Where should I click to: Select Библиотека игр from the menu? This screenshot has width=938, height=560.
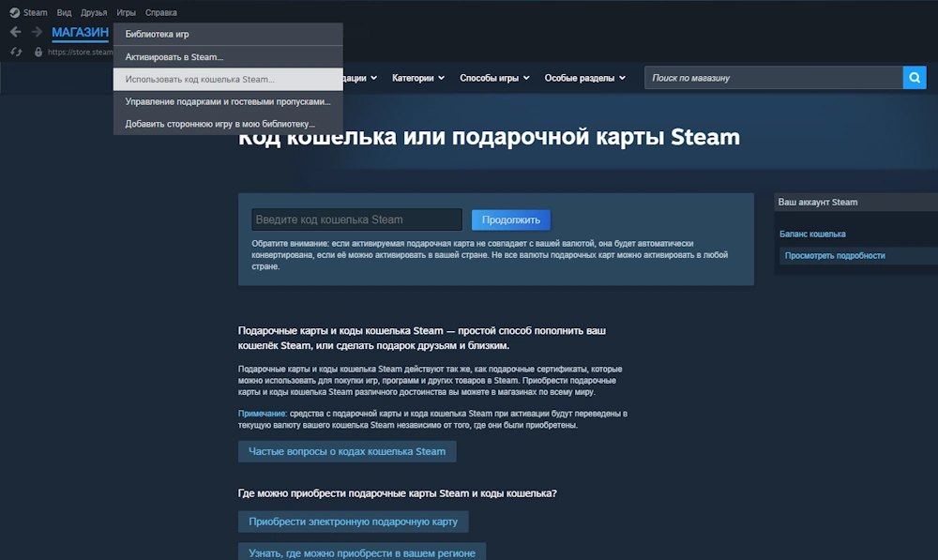pos(157,34)
